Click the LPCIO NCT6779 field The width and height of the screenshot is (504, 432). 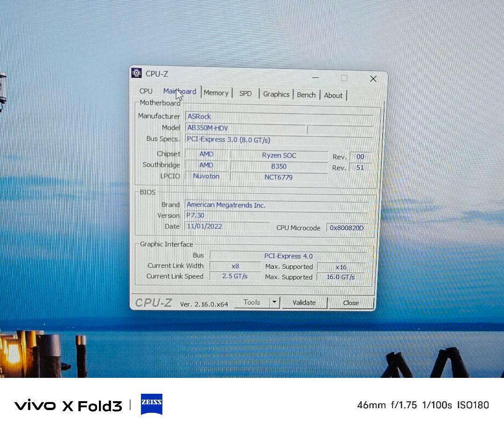click(x=279, y=177)
